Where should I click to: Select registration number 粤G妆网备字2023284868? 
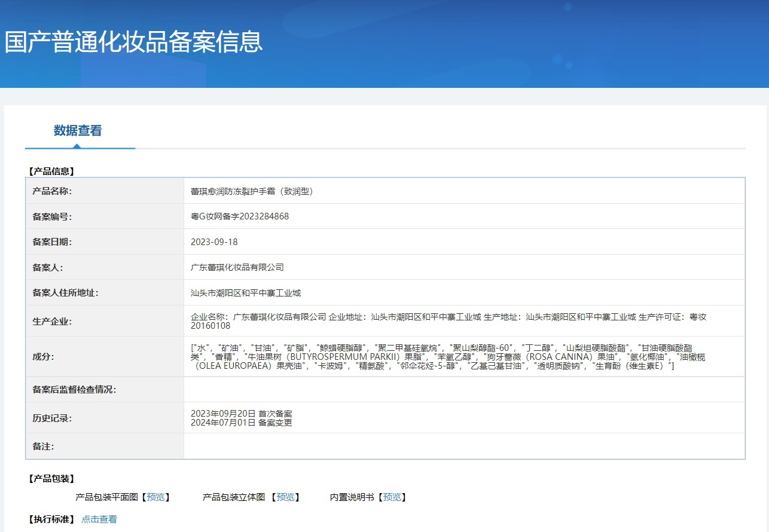tap(240, 216)
